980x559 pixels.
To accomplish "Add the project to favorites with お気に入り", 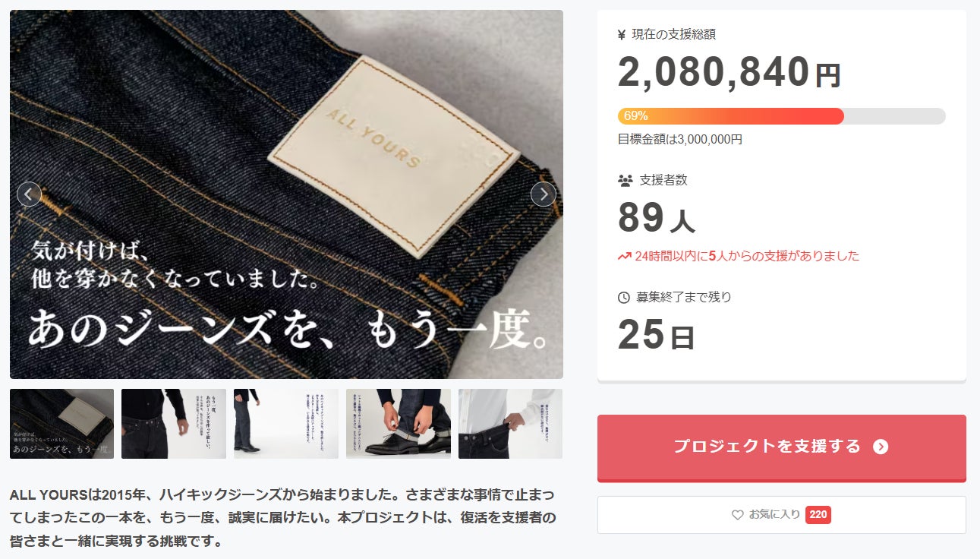I will point(781,515).
